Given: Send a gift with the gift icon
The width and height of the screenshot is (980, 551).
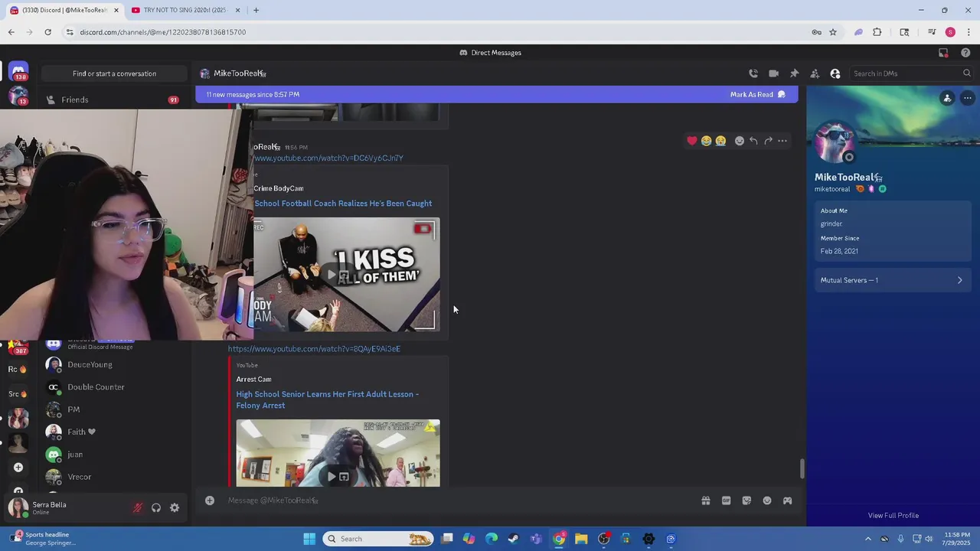Looking at the screenshot, I should click(x=706, y=500).
